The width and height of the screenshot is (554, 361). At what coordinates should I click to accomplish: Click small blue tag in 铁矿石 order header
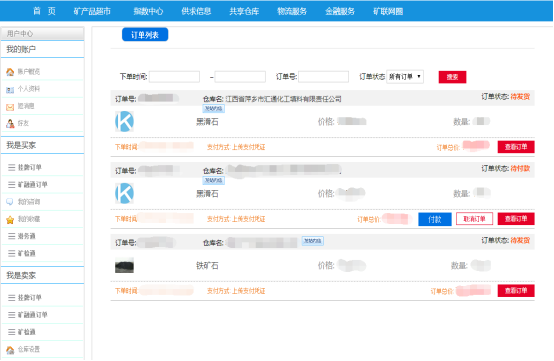[x=313, y=241]
